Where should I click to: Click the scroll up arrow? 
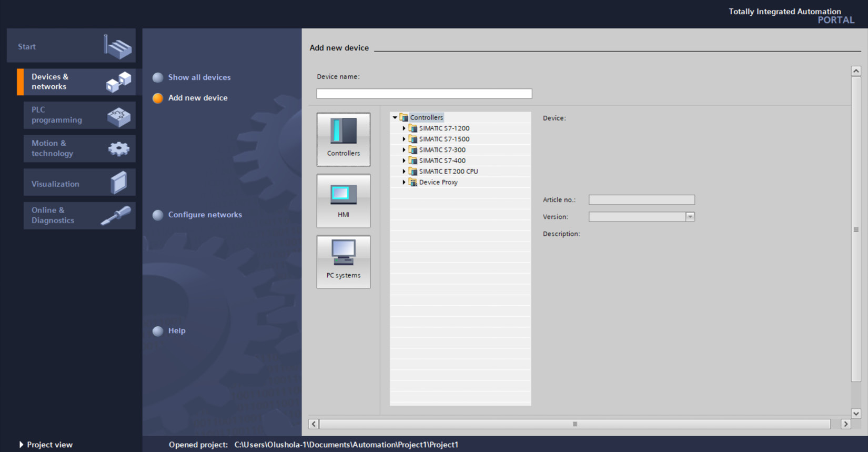(x=856, y=71)
